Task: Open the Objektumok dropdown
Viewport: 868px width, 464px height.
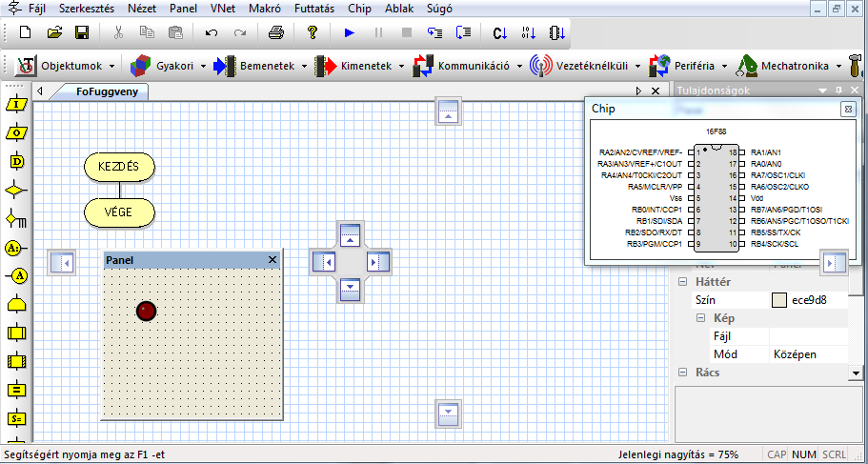Action: point(66,66)
